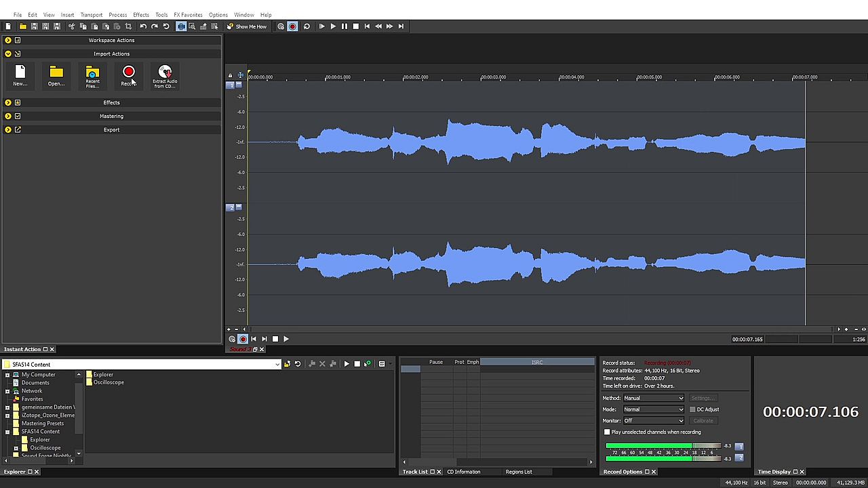
Task: Select the Mastering Presets folder in the tree
Action: click(x=42, y=424)
